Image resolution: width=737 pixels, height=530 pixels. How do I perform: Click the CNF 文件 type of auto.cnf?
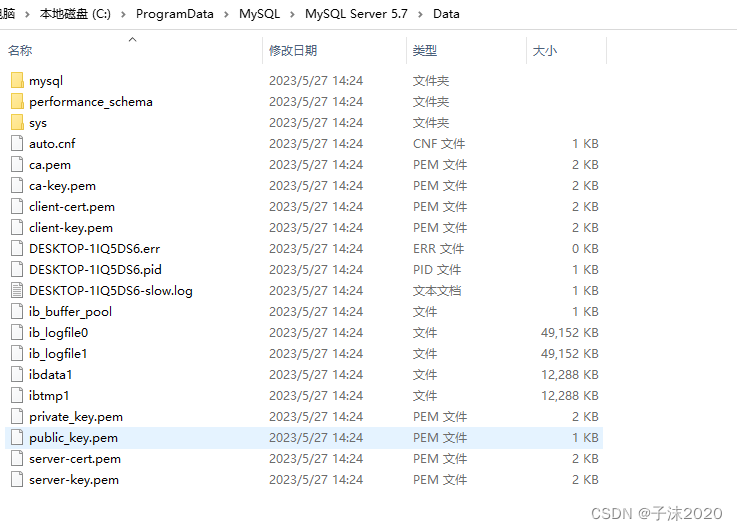(x=439, y=143)
